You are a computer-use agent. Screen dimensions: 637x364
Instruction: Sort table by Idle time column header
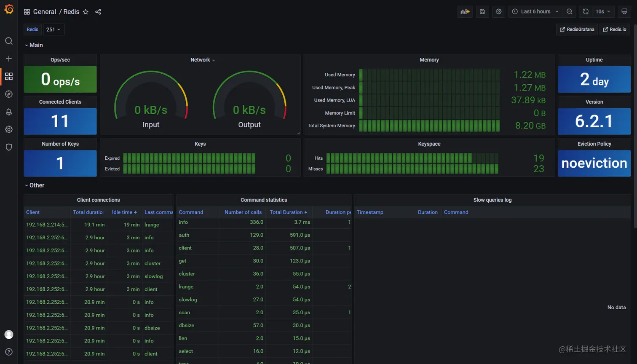(124, 212)
